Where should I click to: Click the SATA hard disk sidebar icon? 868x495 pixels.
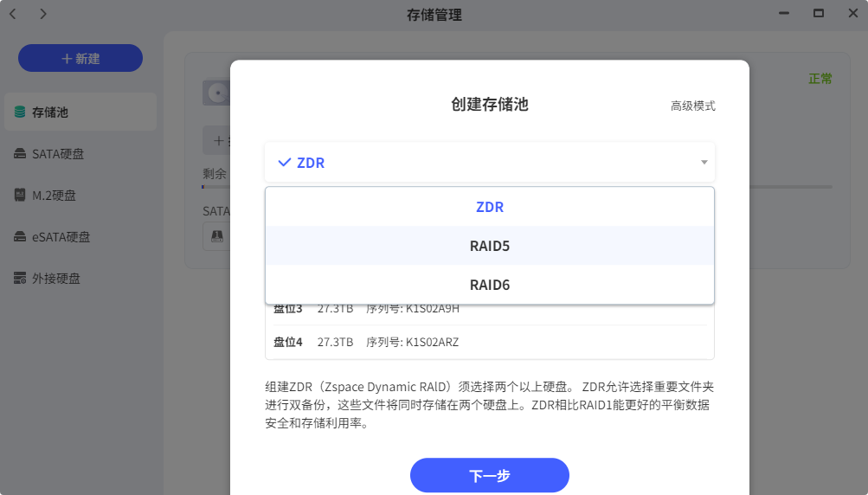pos(20,154)
